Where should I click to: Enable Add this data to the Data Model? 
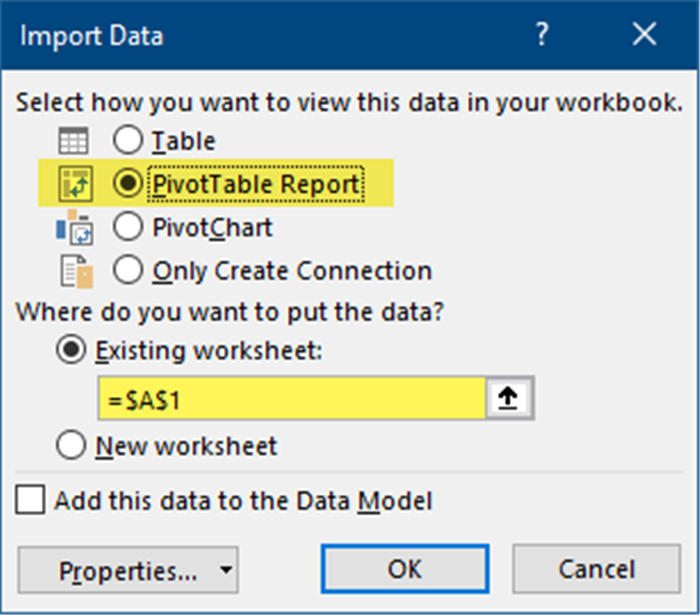[31, 500]
